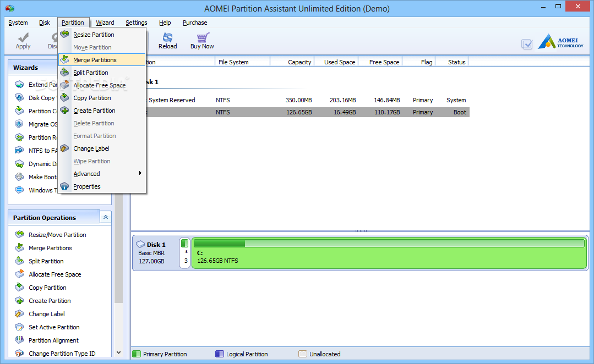Click the 126.65GB capacity cell
The height and width of the screenshot is (364, 594).
[299, 112]
